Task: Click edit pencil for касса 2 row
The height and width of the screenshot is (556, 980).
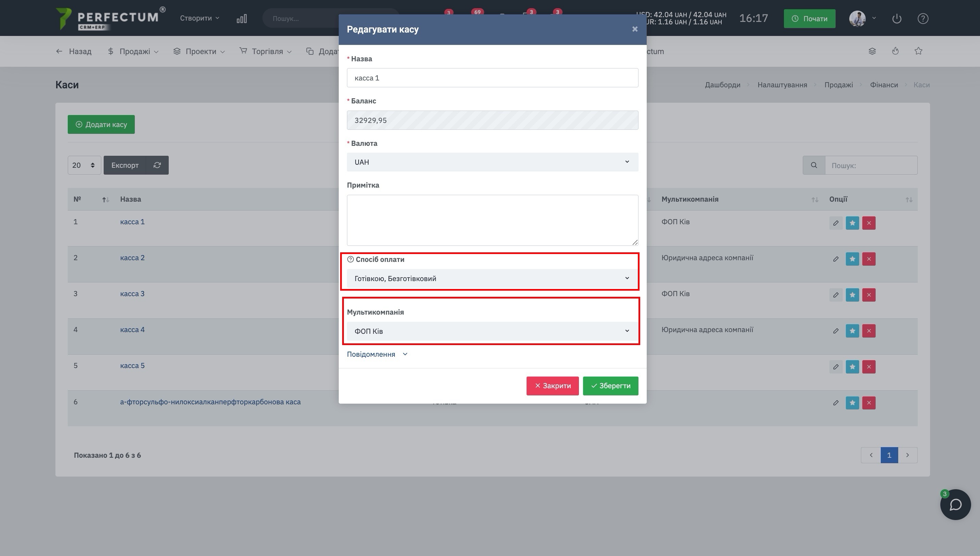Action: (835, 259)
